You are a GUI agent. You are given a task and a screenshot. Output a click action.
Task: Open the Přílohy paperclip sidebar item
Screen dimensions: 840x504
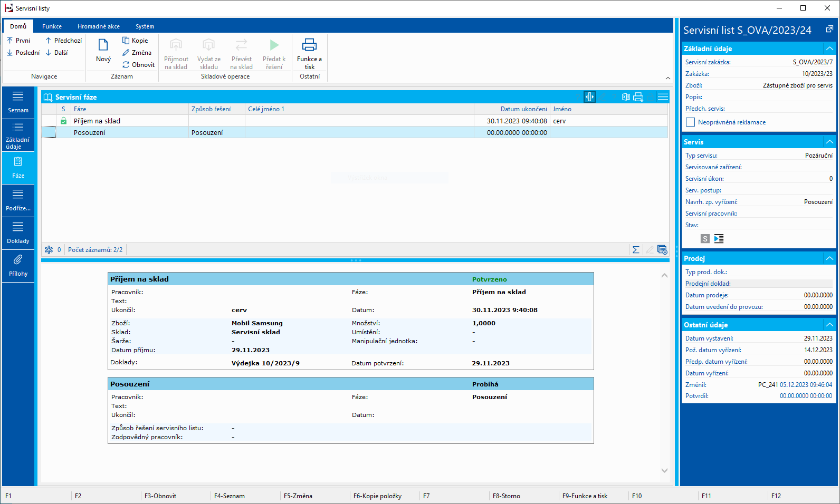[18, 266]
